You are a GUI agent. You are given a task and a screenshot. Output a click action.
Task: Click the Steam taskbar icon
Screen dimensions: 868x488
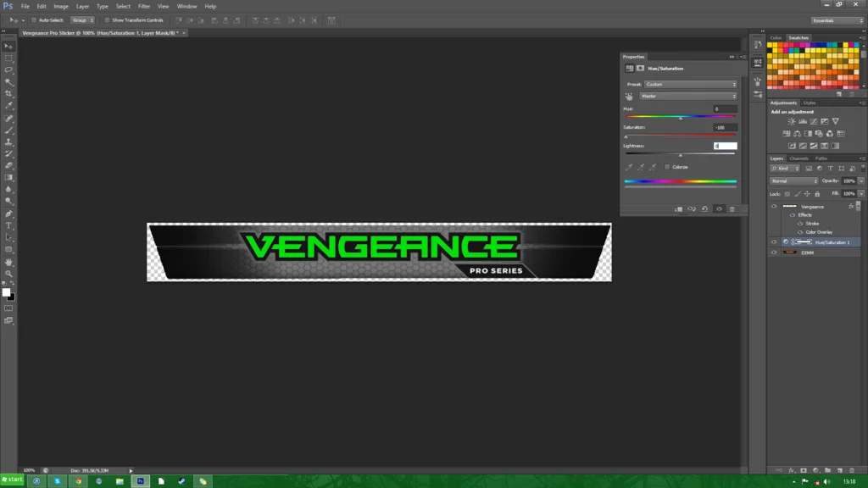click(181, 481)
